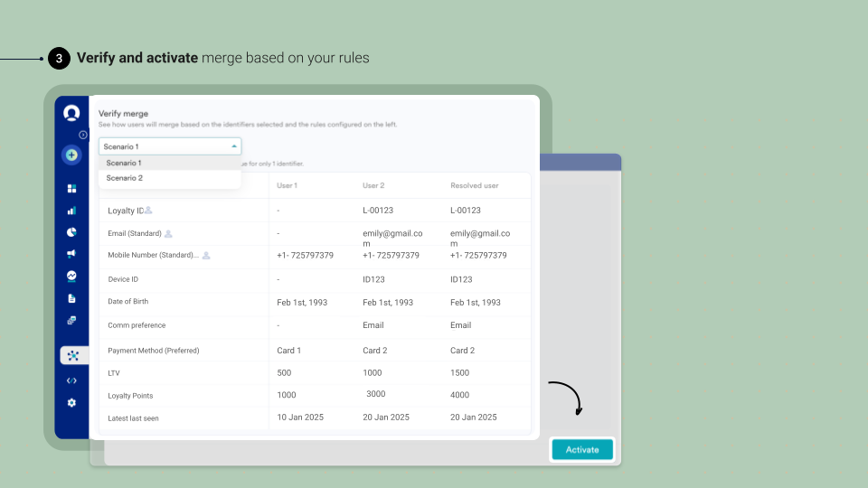
Task: Open the megaphone campaigns icon
Action: pos(71,254)
